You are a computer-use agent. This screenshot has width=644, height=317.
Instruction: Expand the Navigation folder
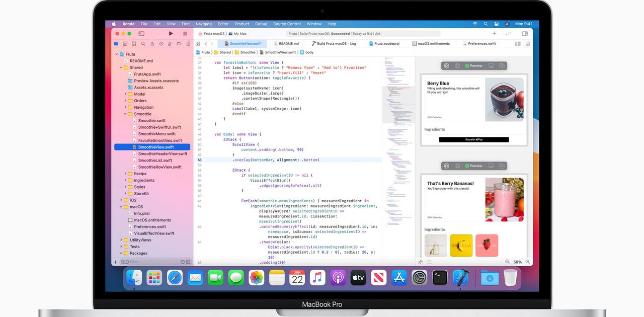point(125,107)
